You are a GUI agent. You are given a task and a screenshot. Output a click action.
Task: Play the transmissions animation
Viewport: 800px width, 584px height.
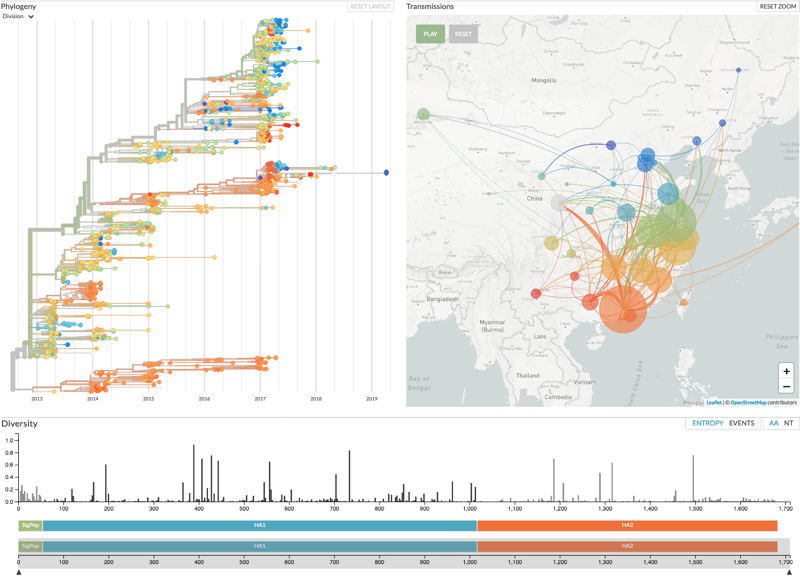[430, 33]
